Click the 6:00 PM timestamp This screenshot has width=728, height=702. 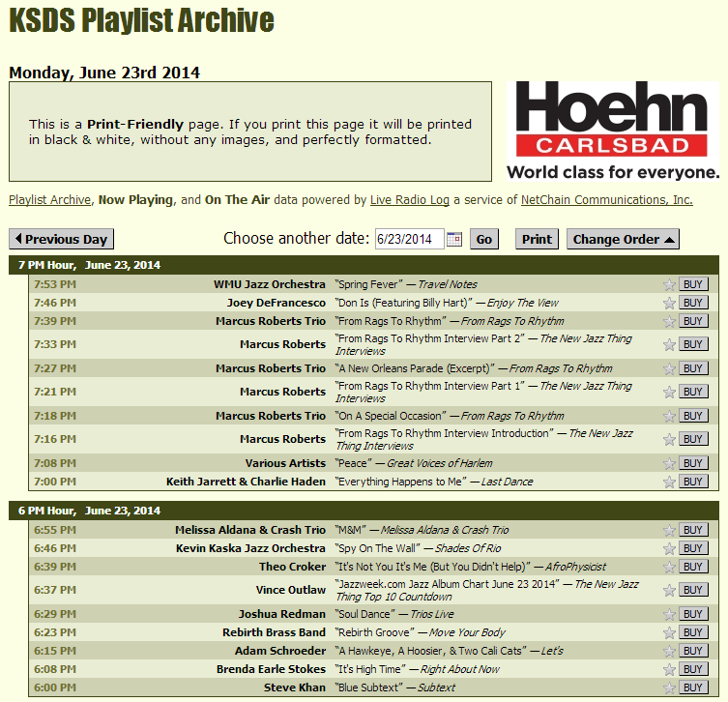[55, 687]
